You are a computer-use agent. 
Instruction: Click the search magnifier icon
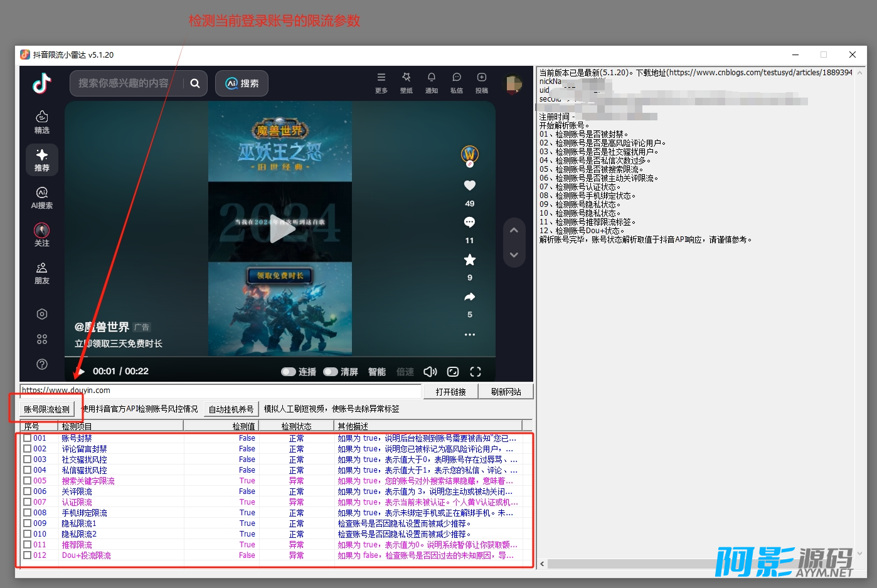pos(195,83)
